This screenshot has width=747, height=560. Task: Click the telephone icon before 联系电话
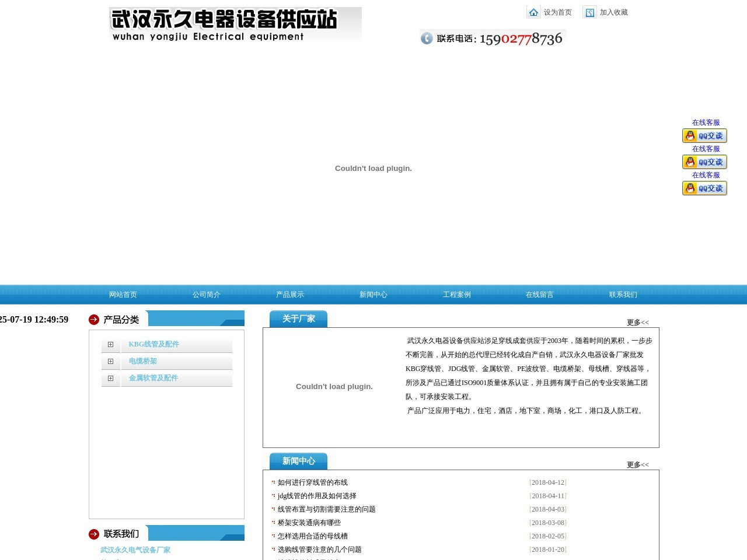[427, 38]
